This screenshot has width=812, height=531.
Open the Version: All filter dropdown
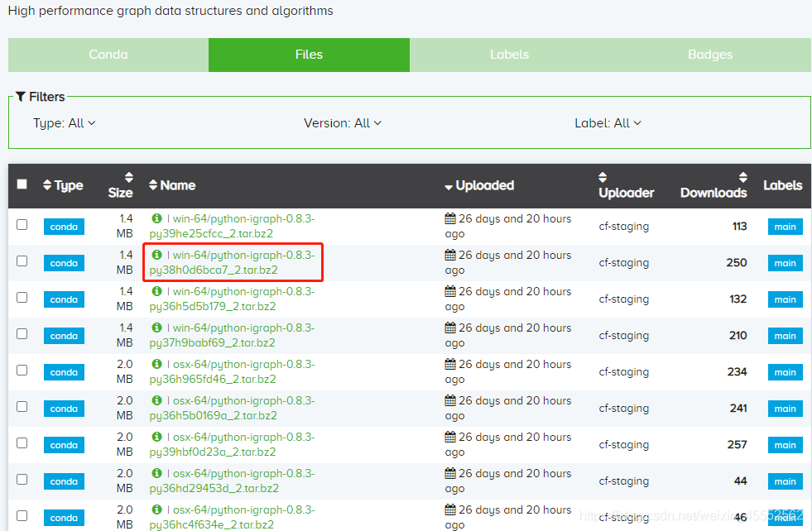point(343,123)
